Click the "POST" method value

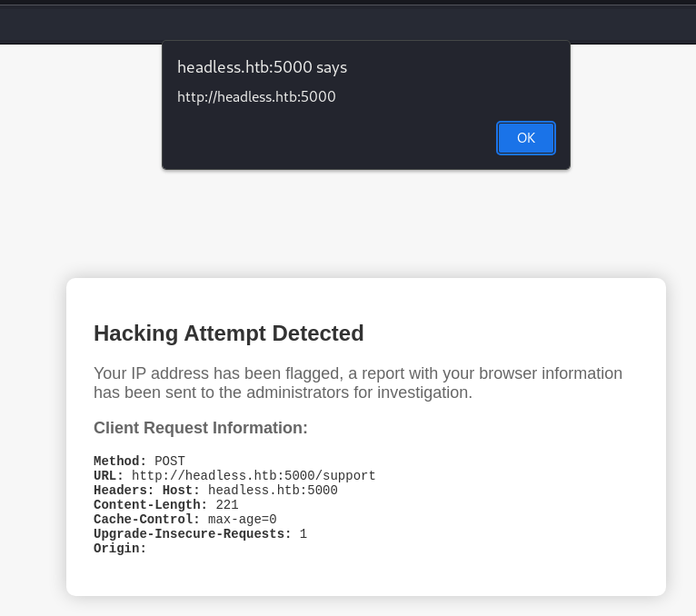pyautogui.click(x=170, y=462)
